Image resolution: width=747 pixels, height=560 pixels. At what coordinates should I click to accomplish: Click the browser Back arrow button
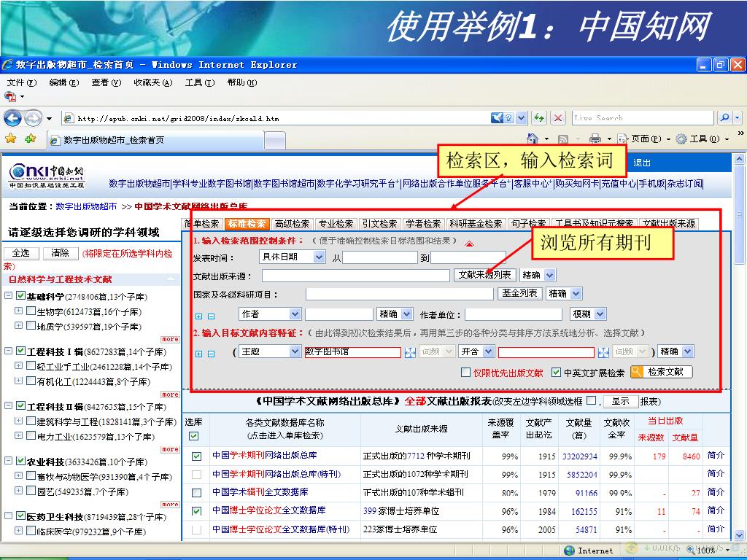12,118
